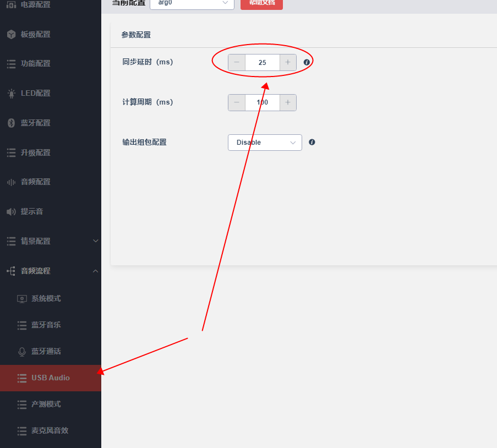Increase the 同步延时 value with plus
The width and height of the screenshot is (497, 448).
[288, 62]
